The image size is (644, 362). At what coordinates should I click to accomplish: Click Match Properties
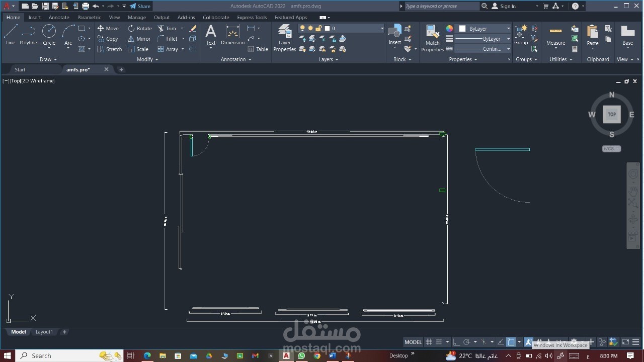[x=433, y=38]
